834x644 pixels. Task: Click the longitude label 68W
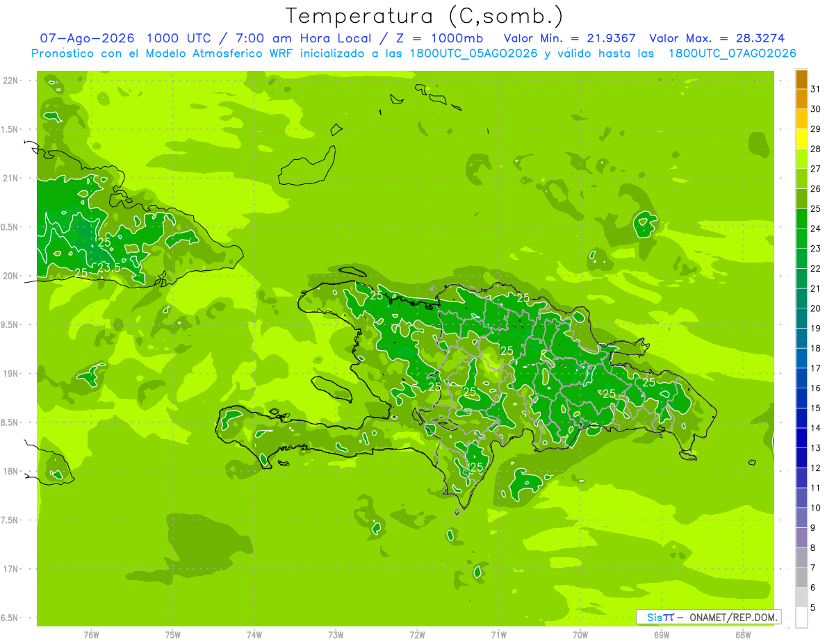(x=743, y=634)
